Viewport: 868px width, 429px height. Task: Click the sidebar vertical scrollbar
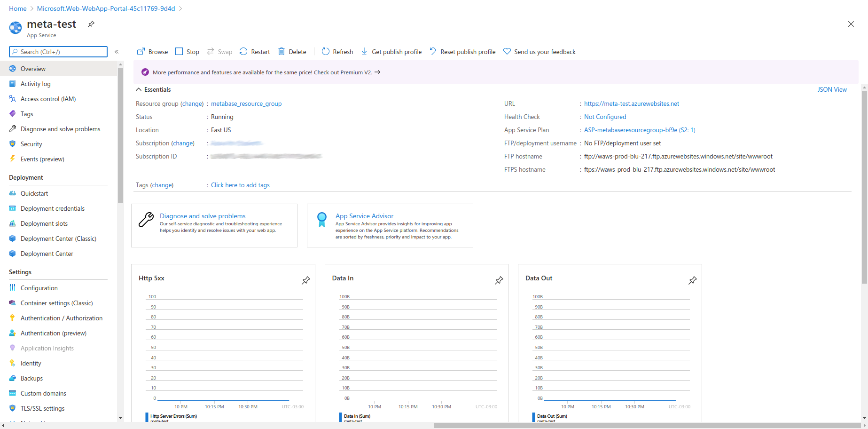120,135
